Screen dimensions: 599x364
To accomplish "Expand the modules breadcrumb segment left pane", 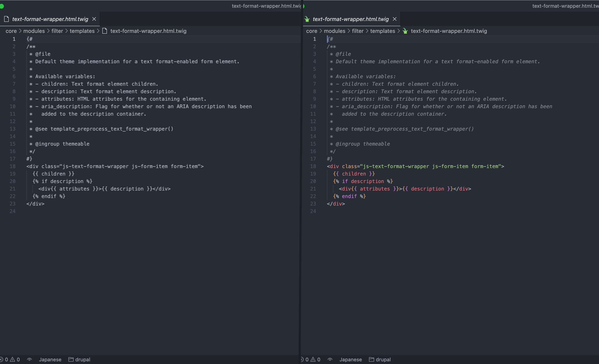I will 34,30.
